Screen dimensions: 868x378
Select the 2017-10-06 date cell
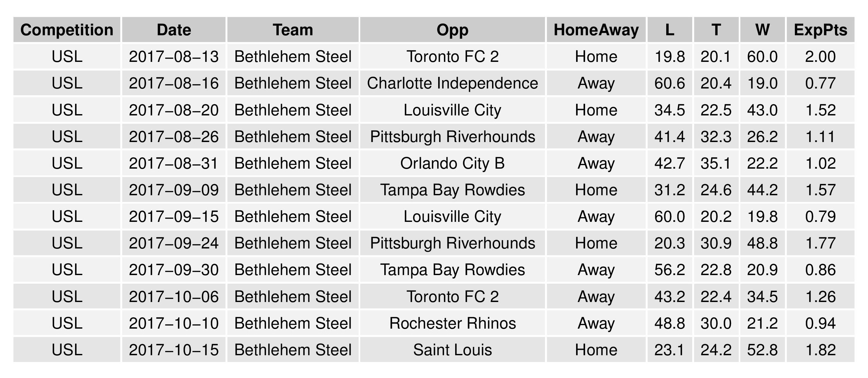pyautogui.click(x=174, y=297)
